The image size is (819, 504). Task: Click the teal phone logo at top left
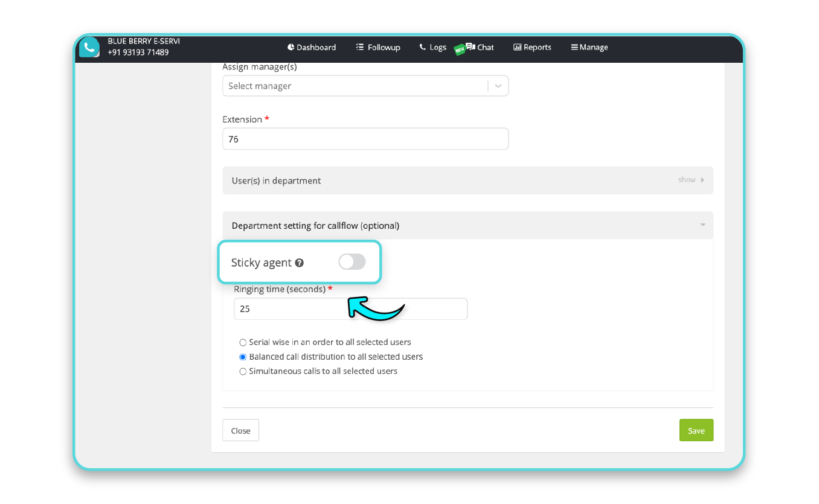point(89,47)
